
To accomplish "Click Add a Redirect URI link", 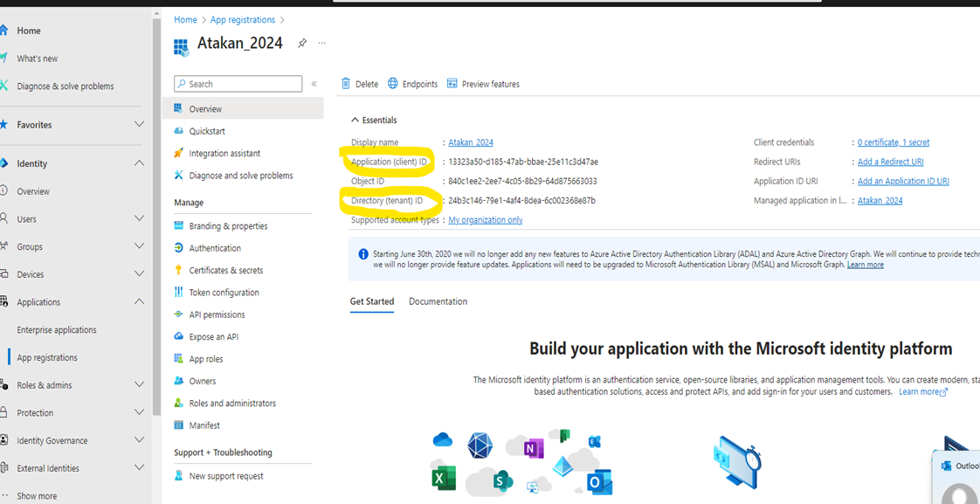I will pos(891,162).
